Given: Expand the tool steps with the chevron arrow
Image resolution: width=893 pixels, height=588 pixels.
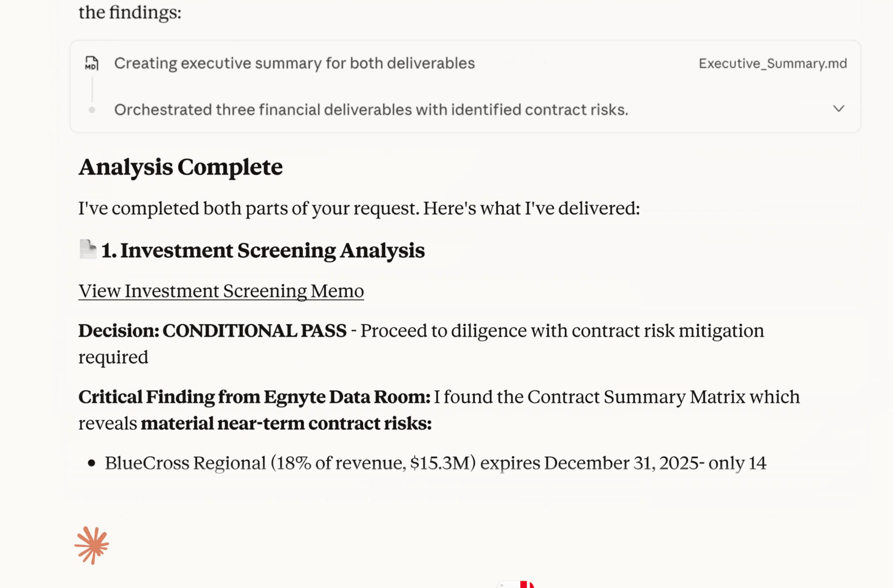Looking at the screenshot, I should pos(838,109).
